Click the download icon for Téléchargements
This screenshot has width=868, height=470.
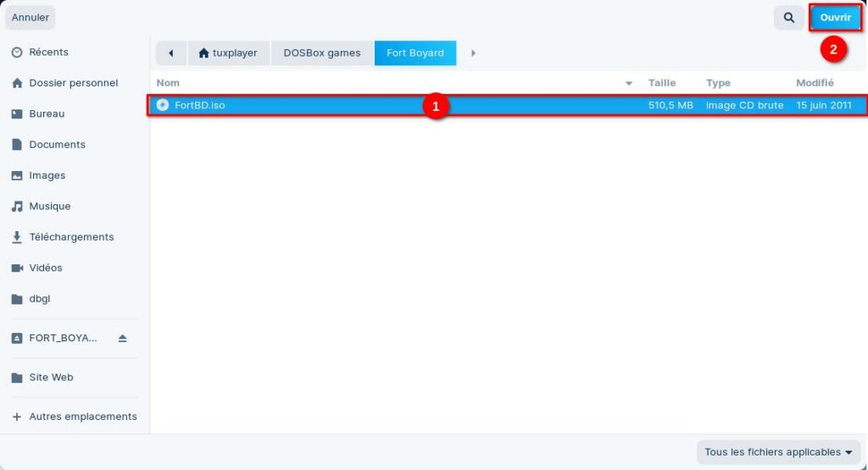pos(17,237)
